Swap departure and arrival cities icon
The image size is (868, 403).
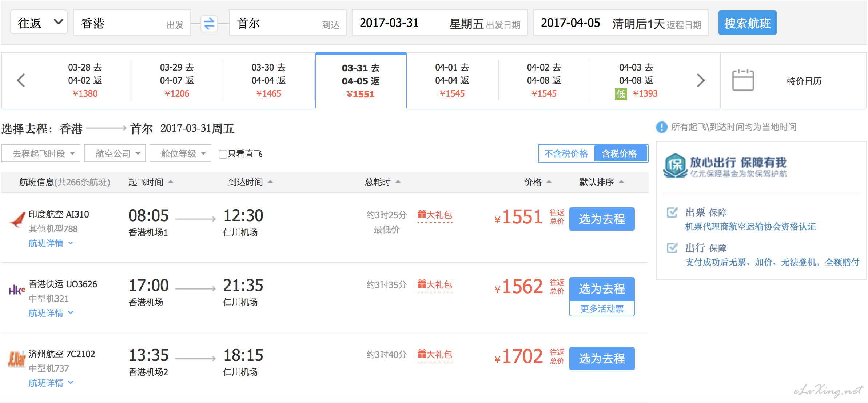click(x=209, y=24)
